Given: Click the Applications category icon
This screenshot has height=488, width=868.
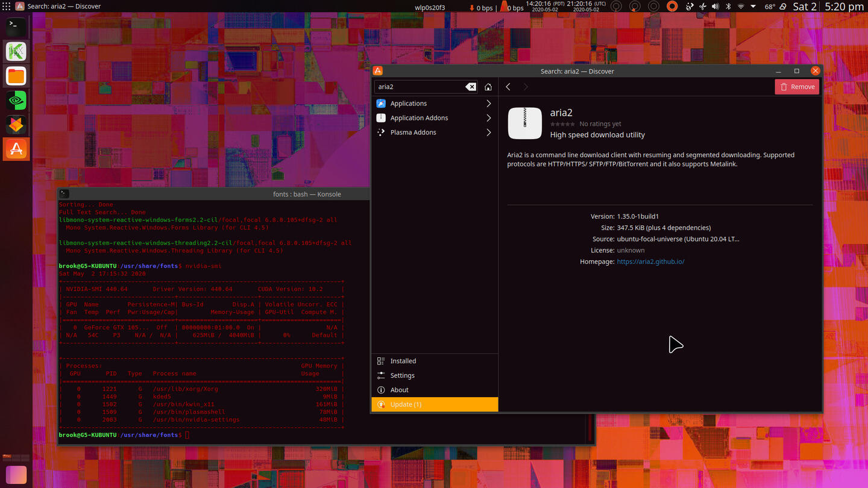Looking at the screenshot, I should pos(381,104).
